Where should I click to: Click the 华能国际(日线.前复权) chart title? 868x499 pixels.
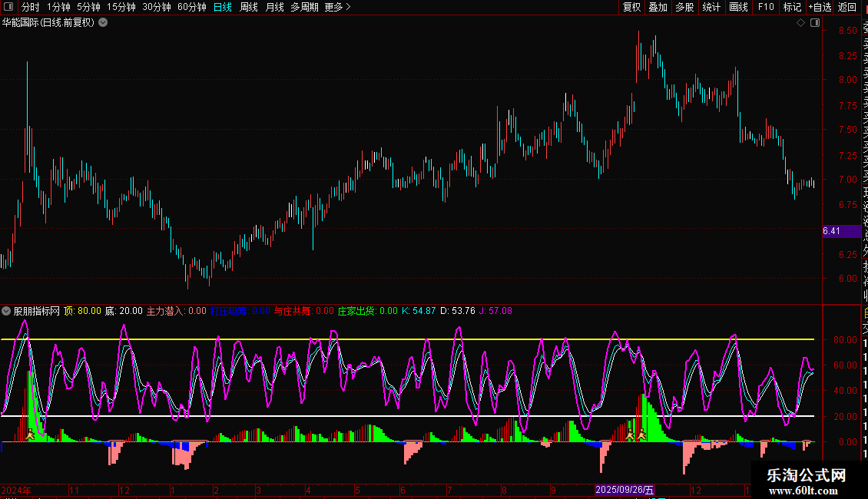48,23
